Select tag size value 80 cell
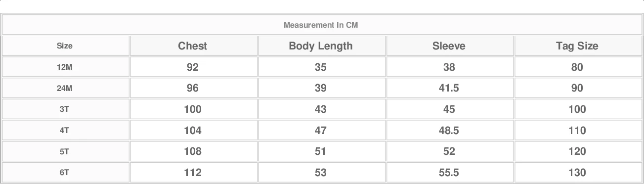The width and height of the screenshot is (644, 184). click(577, 67)
